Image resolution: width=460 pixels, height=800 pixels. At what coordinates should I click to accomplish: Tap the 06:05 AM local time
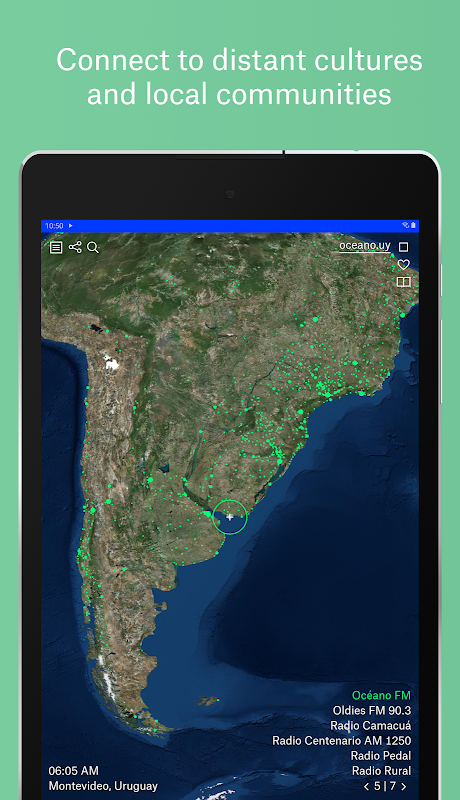(73, 770)
